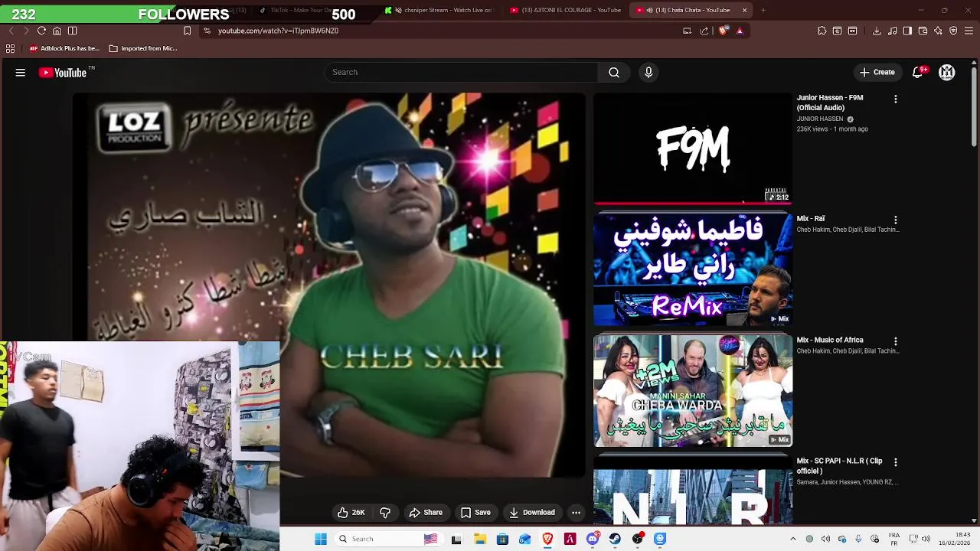Open Imported from Mic... bookmark folder
Viewport: 980px width, 551px height.
tap(143, 48)
